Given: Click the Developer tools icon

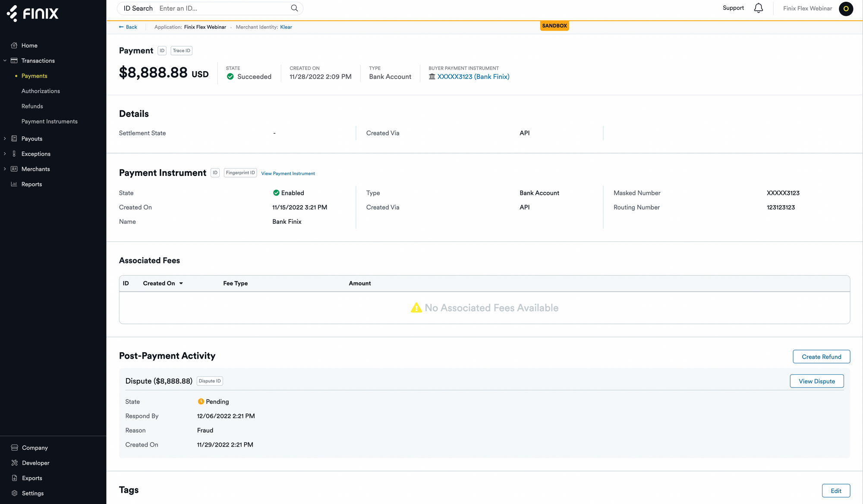Looking at the screenshot, I should (14, 463).
